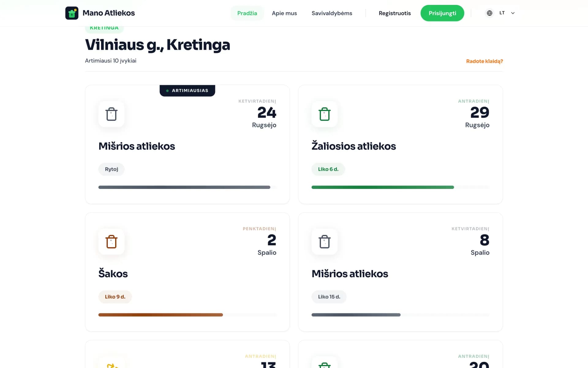Open the Pradžia nav item
The width and height of the screenshot is (588, 368).
247,13
